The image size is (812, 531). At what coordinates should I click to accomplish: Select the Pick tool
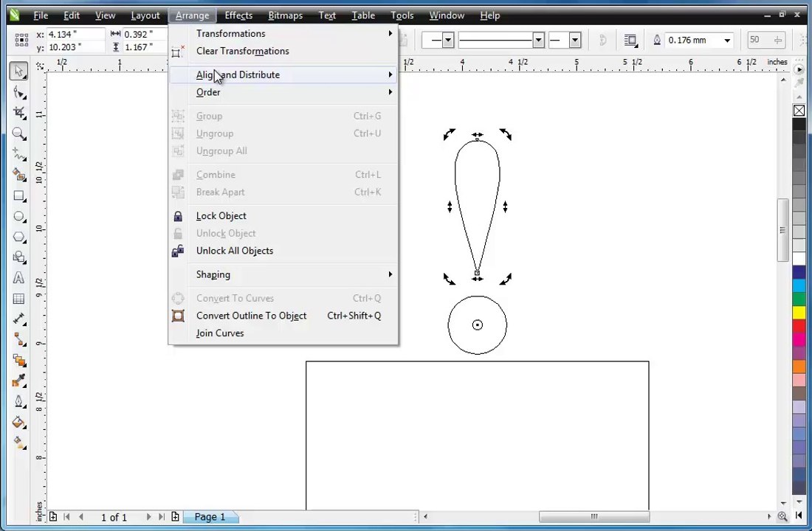[x=18, y=71]
